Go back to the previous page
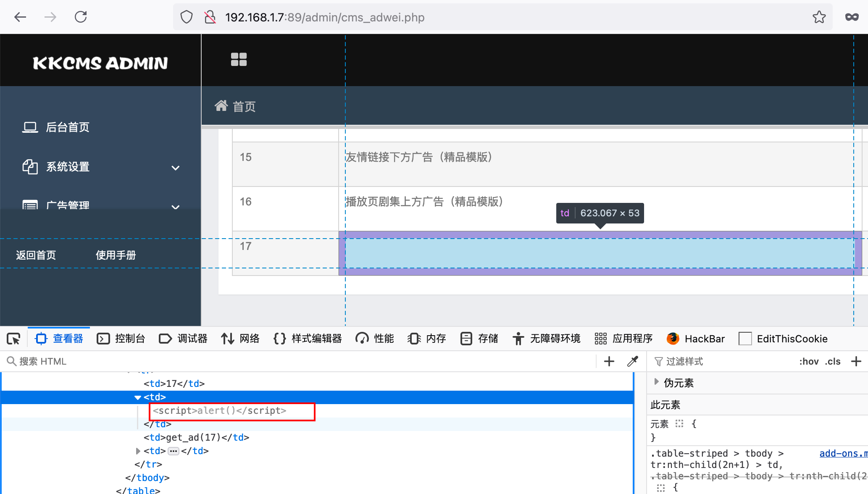Screen dimensions: 868x494 20,17
